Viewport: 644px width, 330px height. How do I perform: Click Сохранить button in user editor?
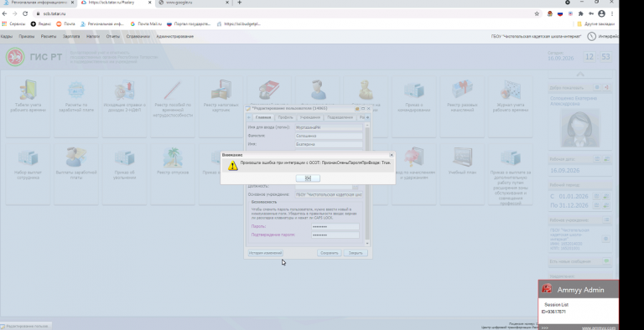[330, 253]
